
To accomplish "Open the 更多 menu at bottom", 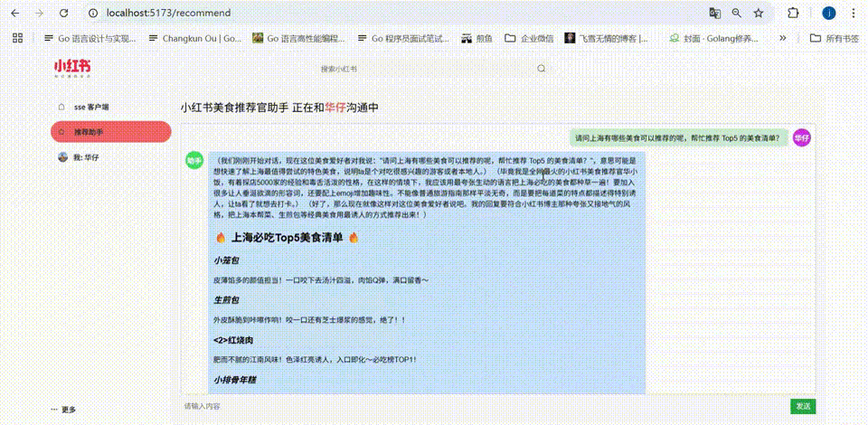I will 63,410.
